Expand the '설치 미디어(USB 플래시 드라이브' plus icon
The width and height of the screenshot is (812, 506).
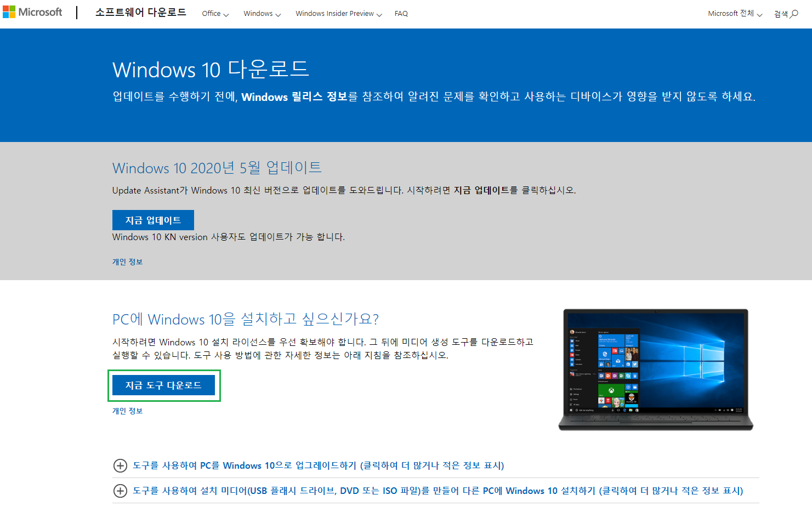pos(120,491)
